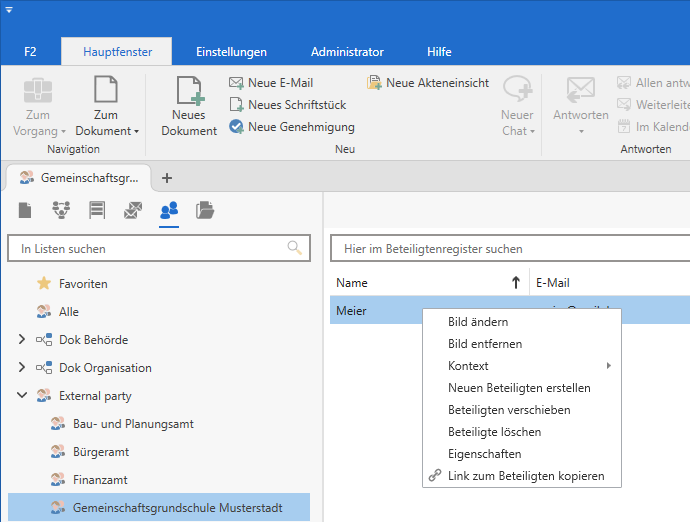Image resolution: width=690 pixels, height=522 pixels.
Task: Choose Bild ändern from context menu
Action: 478,322
